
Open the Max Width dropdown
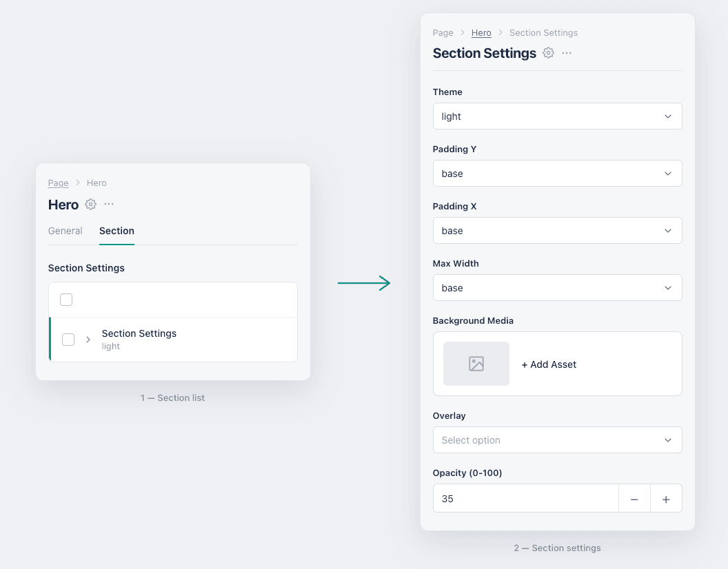[557, 287]
